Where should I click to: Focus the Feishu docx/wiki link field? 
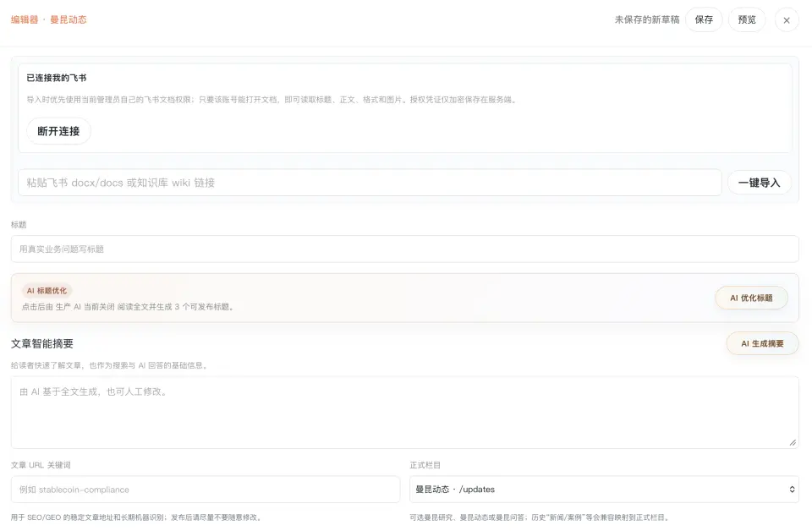coord(370,183)
